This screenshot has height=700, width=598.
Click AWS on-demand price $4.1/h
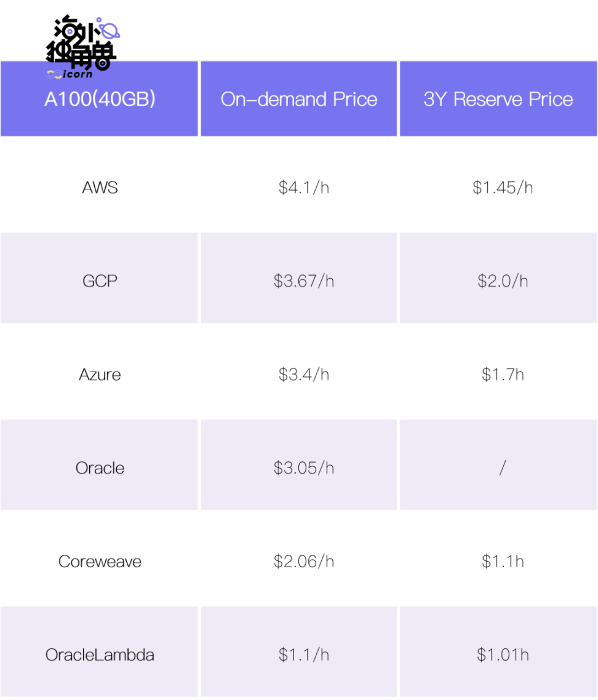point(304,188)
